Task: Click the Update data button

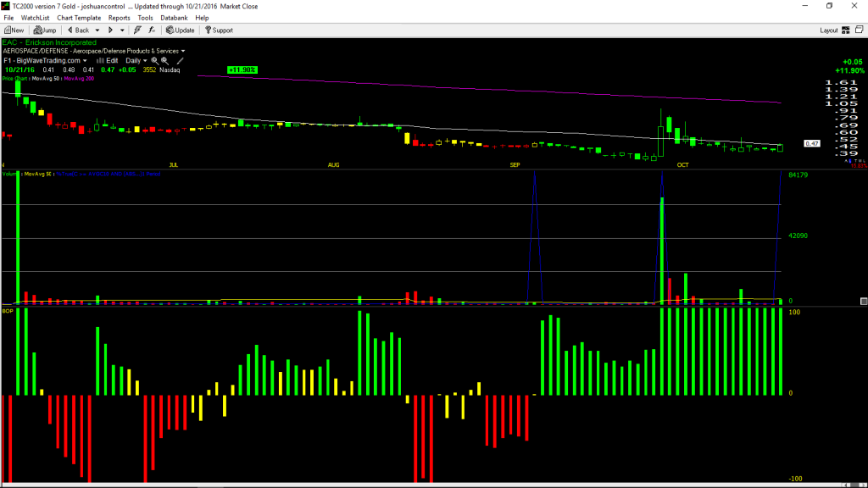Action: click(181, 30)
